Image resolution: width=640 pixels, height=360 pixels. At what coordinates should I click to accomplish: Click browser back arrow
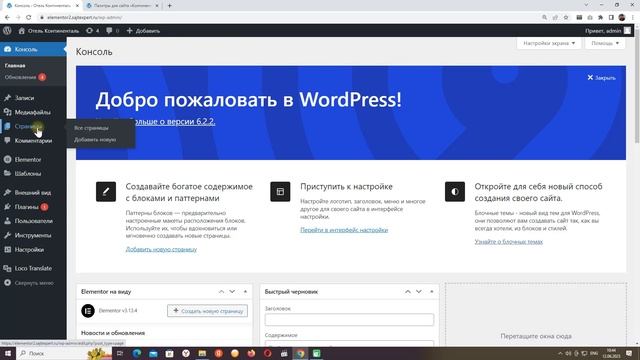coord(7,18)
